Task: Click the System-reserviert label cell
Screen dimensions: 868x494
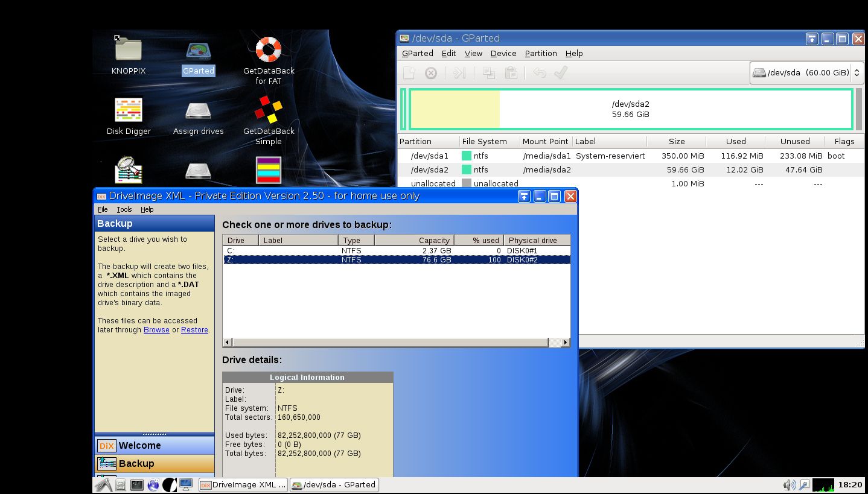Action: click(610, 156)
